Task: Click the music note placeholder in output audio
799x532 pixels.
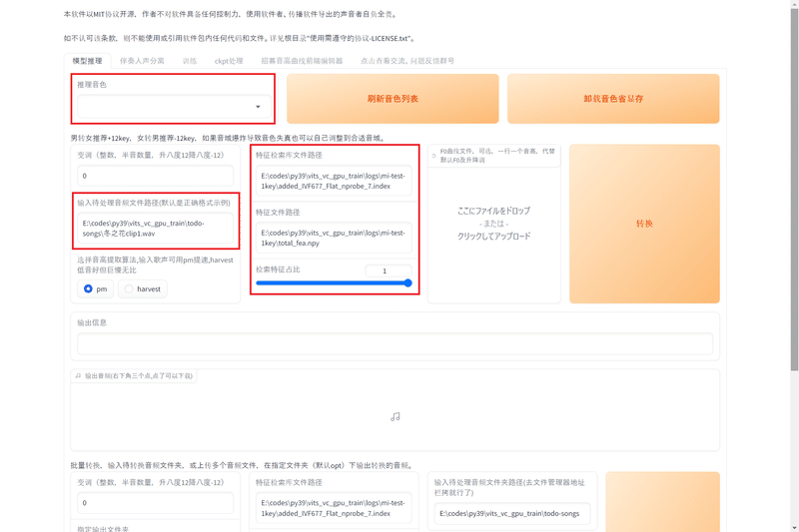Action: [396, 417]
